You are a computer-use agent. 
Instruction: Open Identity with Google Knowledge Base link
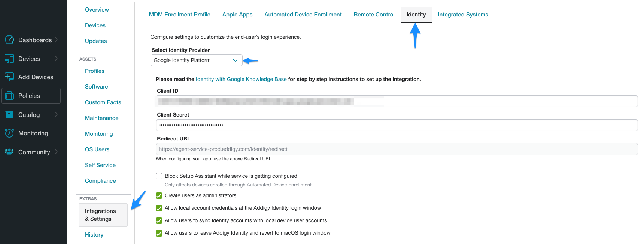[x=241, y=79]
